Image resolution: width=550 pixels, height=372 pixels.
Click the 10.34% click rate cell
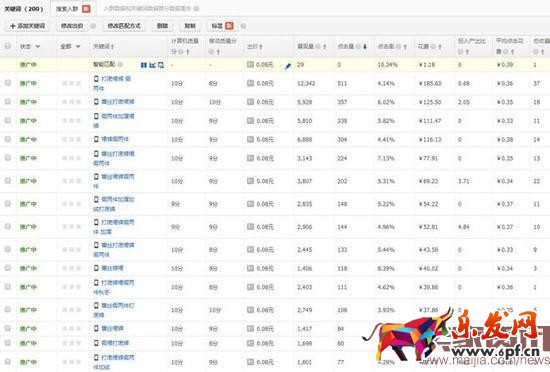pos(388,65)
